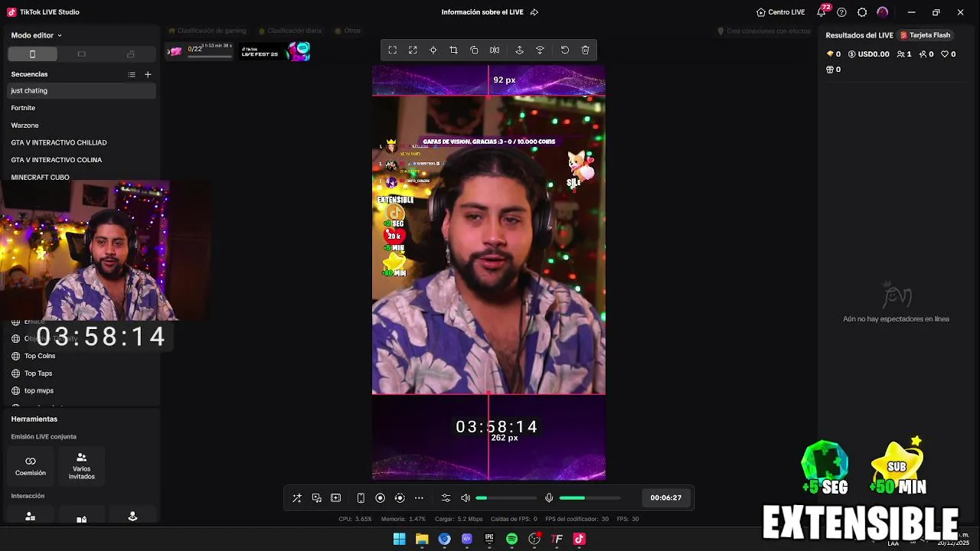Click the trash delete icon in the canvas toolbar

click(x=586, y=50)
